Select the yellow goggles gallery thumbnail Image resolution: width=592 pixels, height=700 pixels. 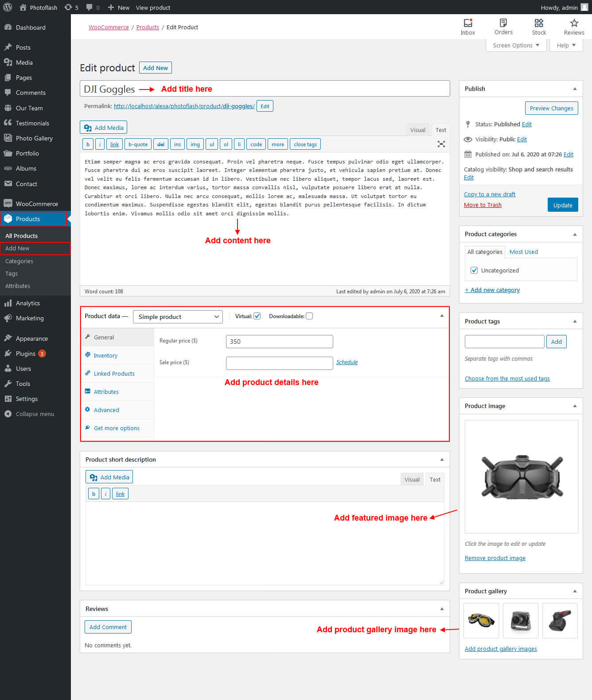pos(481,620)
